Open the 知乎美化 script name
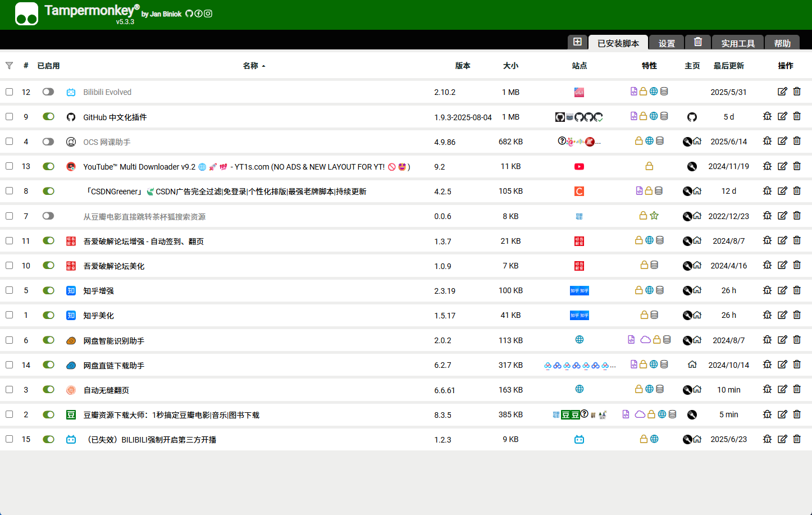This screenshot has width=812, height=515. 99,316
